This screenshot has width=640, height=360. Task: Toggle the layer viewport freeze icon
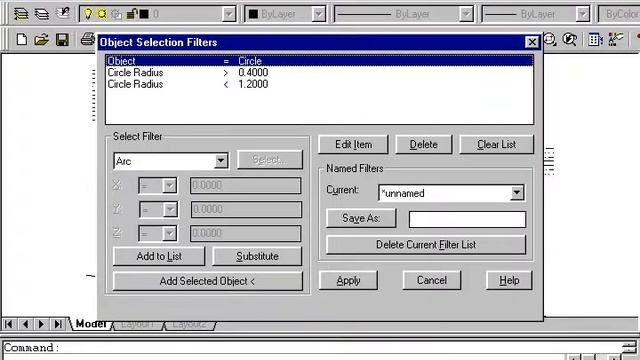(116, 15)
